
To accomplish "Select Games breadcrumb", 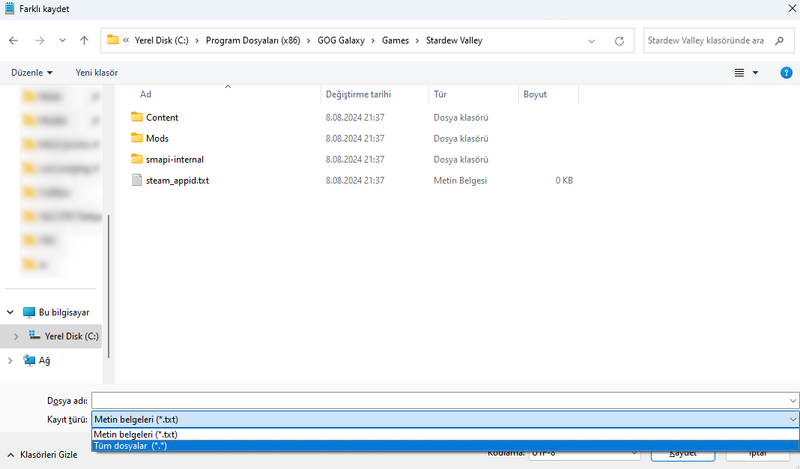I will (395, 41).
